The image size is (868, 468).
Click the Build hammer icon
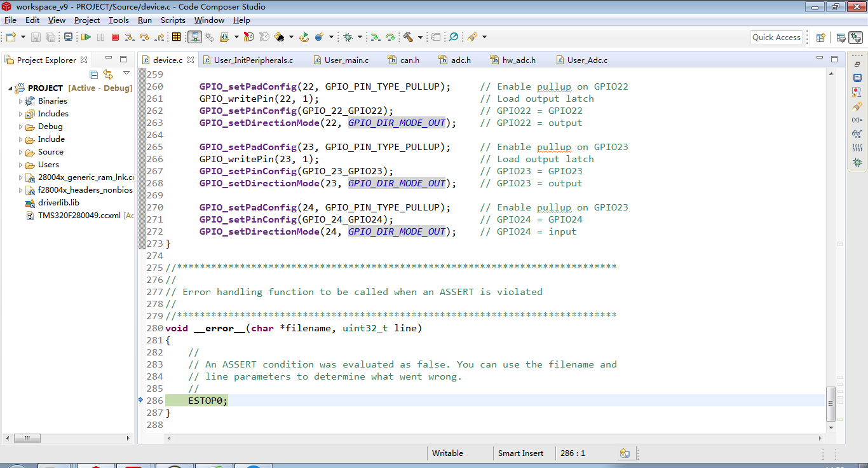pyautogui.click(x=408, y=37)
